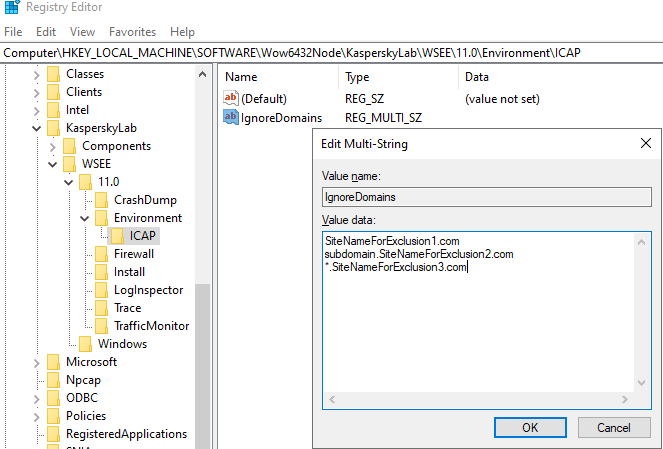Viewport: 663px width, 449px height.
Task: Collapse the Environment tree node
Action: [x=85, y=218]
